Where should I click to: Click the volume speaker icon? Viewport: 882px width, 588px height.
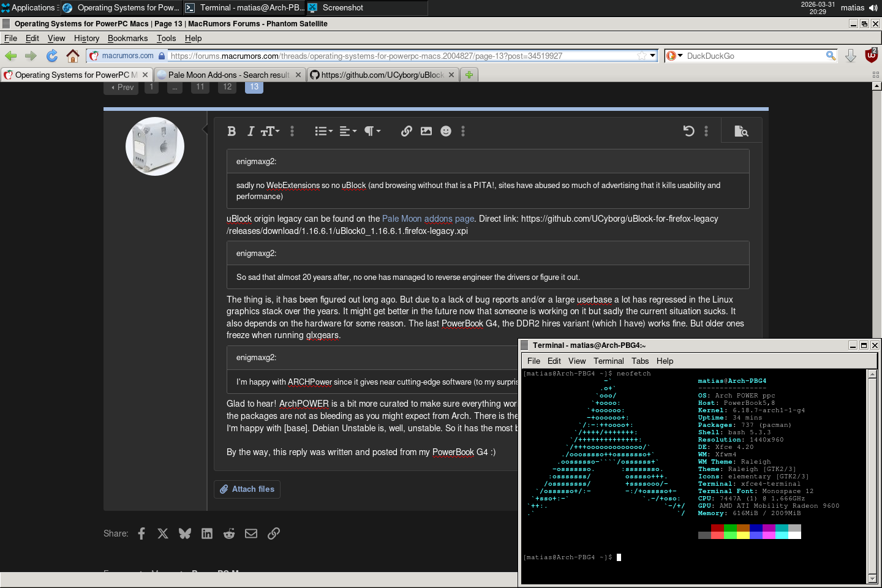[873, 8]
